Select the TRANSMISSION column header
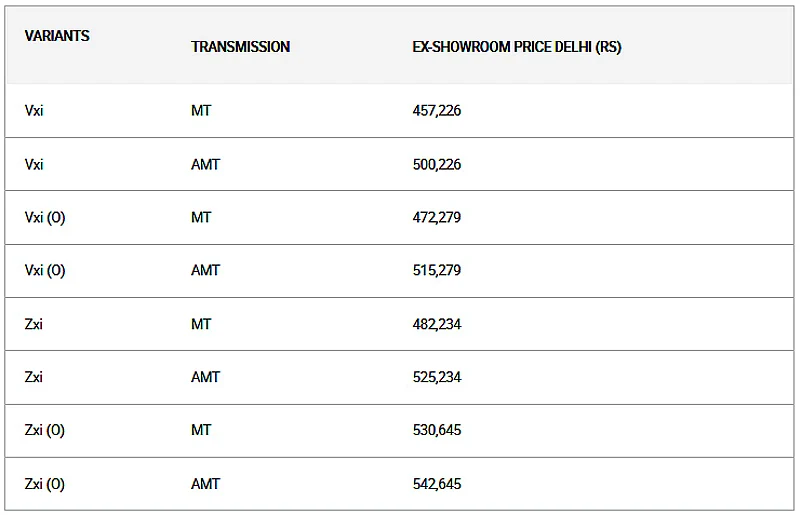 pos(240,47)
